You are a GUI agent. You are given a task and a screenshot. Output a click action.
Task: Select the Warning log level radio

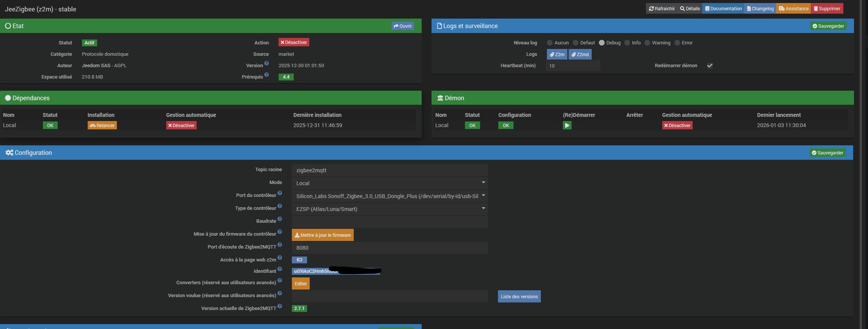[647, 43]
